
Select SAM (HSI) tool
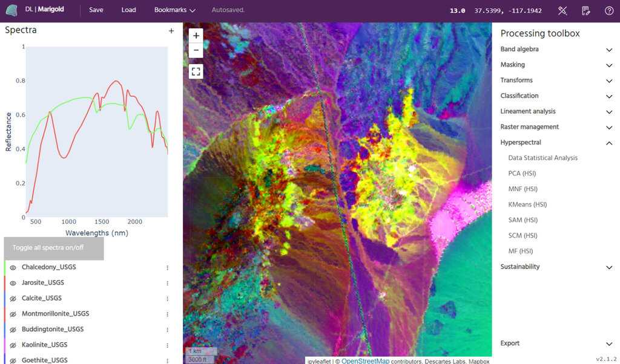[523, 220]
